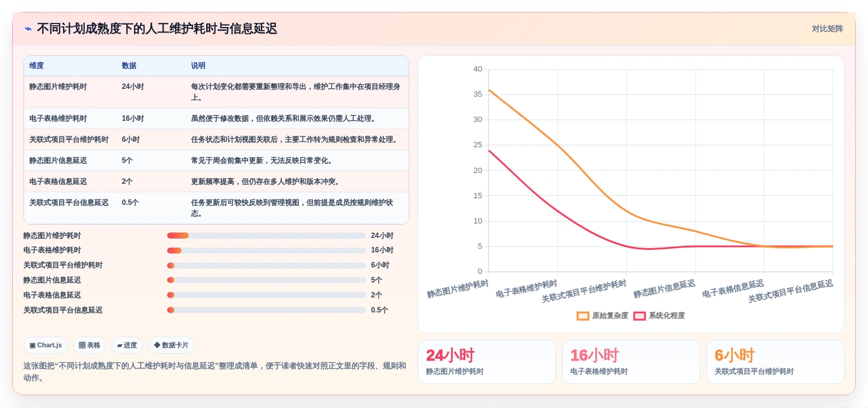The height and width of the screenshot is (408, 868).
Task: Select the 关联式项目平台维护耗时 table row cell
Action: 69,139
